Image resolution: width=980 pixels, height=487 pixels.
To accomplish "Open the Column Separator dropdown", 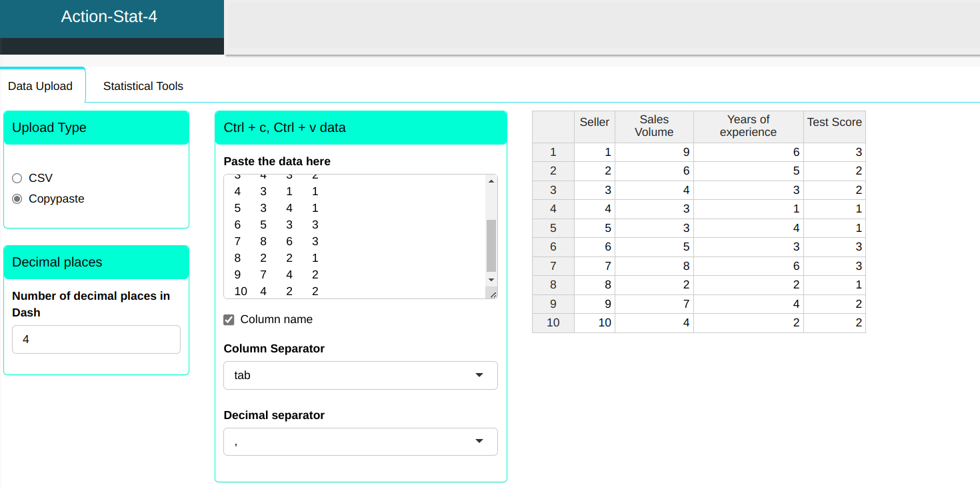I will 360,375.
